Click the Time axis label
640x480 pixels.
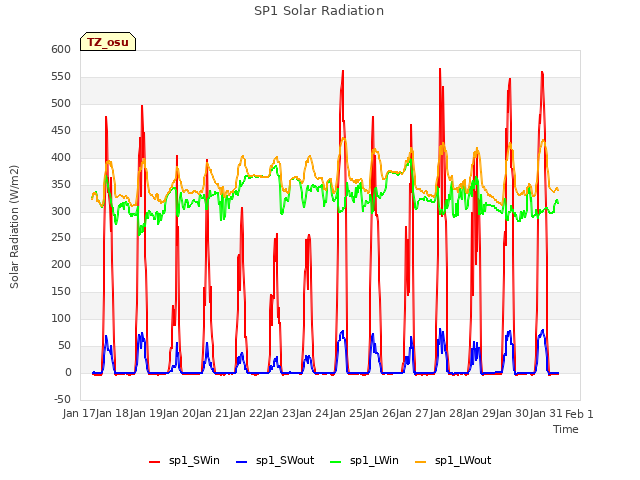(x=566, y=429)
